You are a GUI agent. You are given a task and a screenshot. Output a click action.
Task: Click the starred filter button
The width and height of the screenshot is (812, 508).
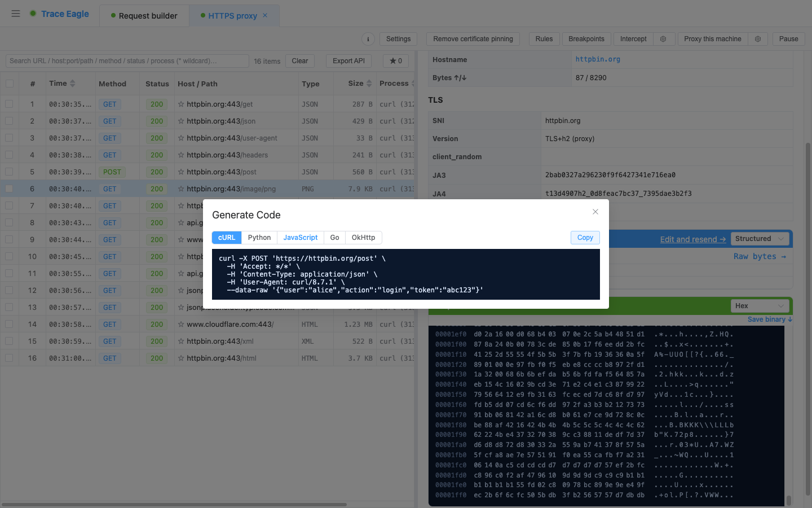(x=396, y=61)
